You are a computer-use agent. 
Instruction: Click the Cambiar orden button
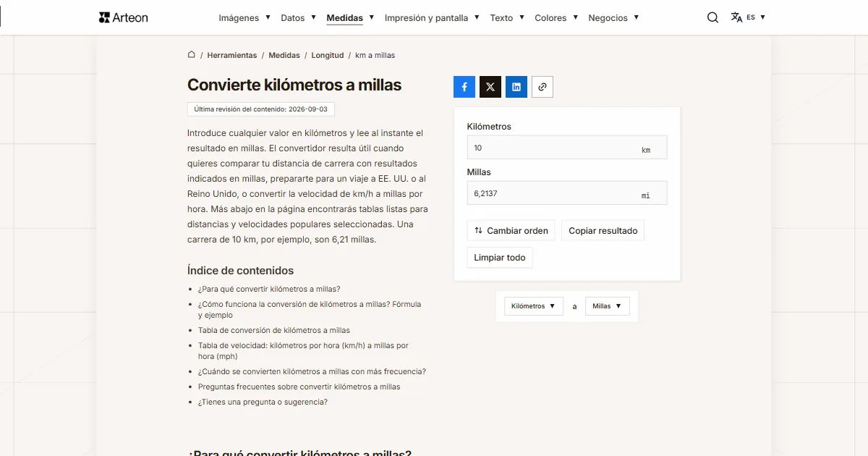pos(511,230)
